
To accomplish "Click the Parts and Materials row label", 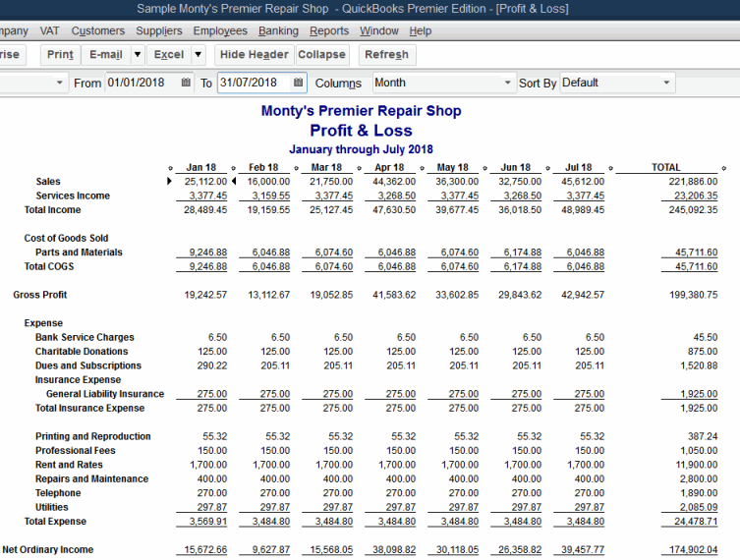I will pyautogui.click(x=79, y=252).
